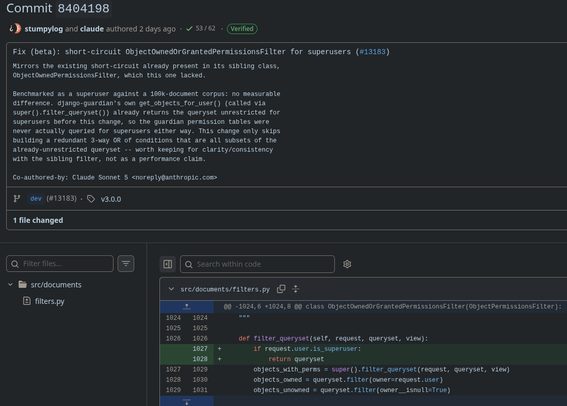Image resolution: width=567 pixels, height=406 pixels.
Task: Focus the Search within code field
Action: point(257,264)
